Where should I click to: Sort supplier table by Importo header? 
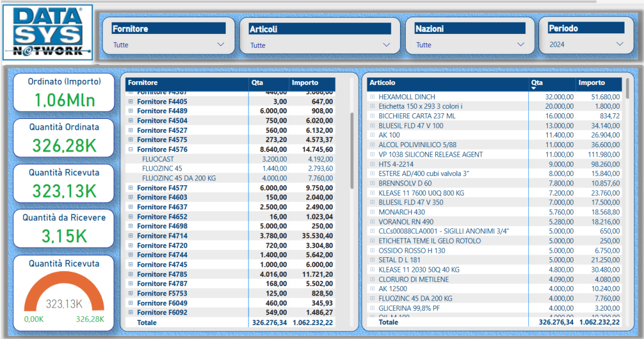(305, 83)
